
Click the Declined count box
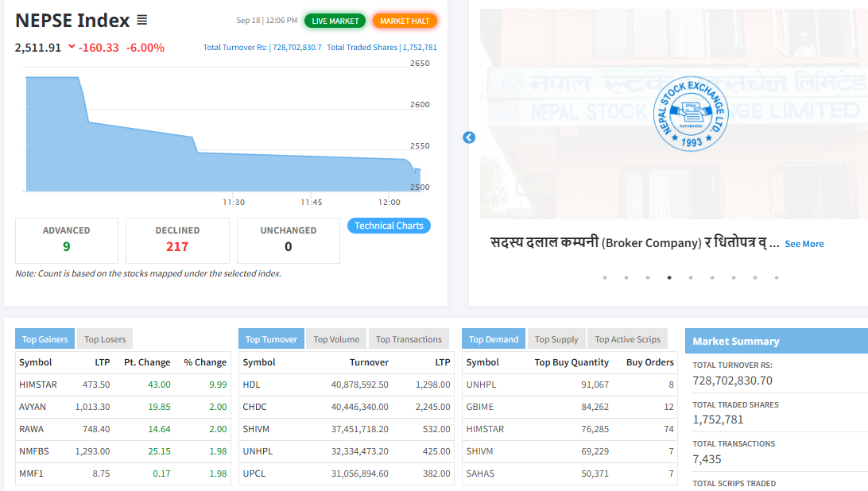click(177, 240)
